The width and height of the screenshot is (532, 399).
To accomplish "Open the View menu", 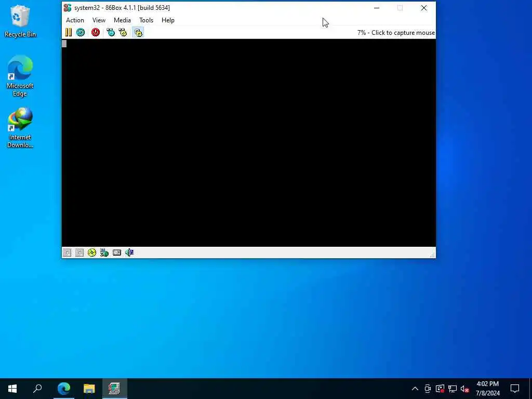I will pyautogui.click(x=99, y=20).
